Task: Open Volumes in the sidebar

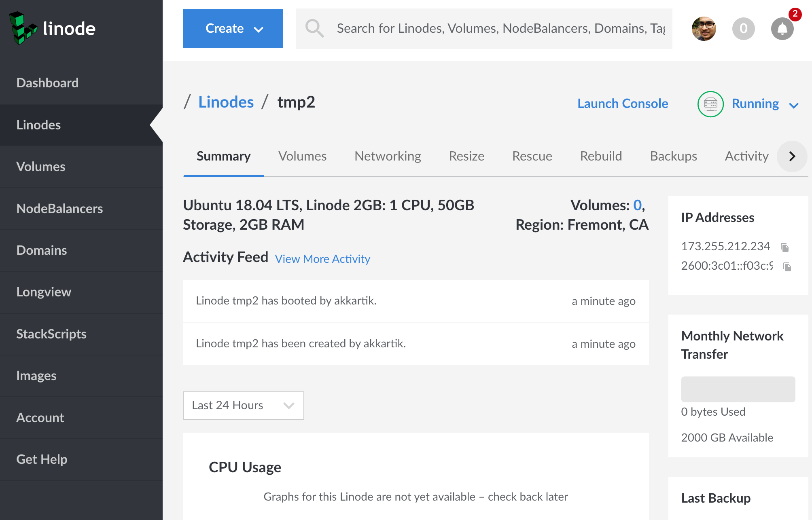Action: pos(81,167)
